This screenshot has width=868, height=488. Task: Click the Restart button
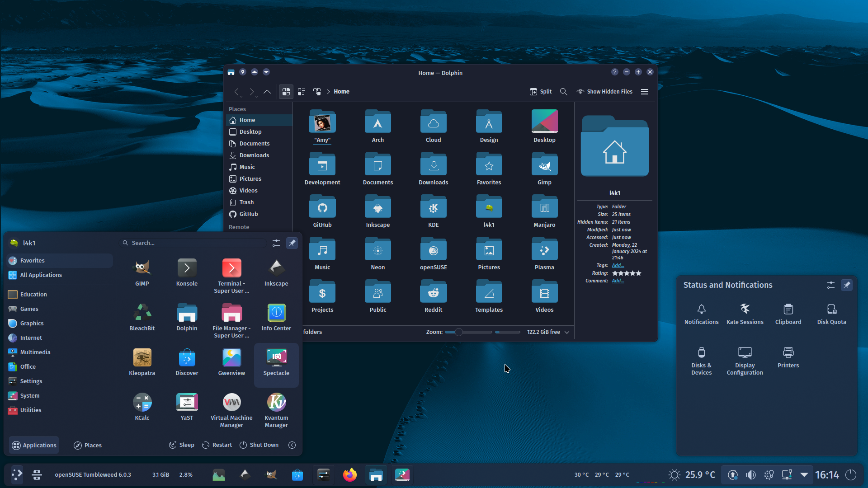(217, 445)
